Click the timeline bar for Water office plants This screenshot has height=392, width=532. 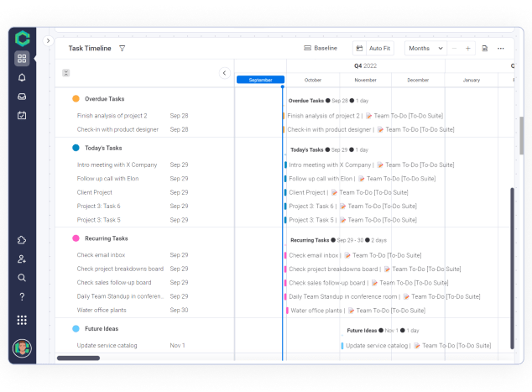(287, 311)
